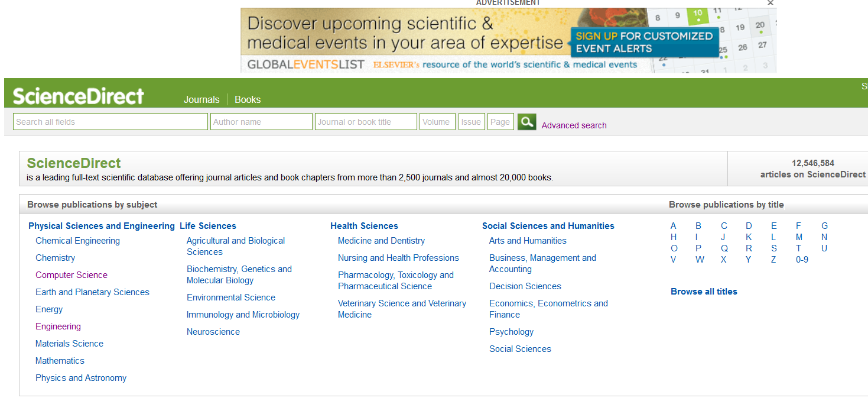Image resolution: width=868 pixels, height=401 pixels.
Task: Browse titles starting with P
Action: point(698,248)
